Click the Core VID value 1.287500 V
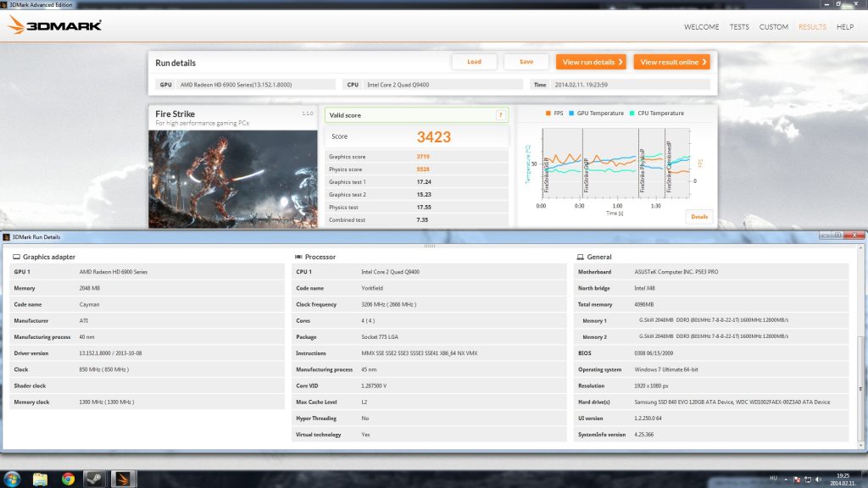Viewport: 868px width, 488px height. tap(374, 385)
